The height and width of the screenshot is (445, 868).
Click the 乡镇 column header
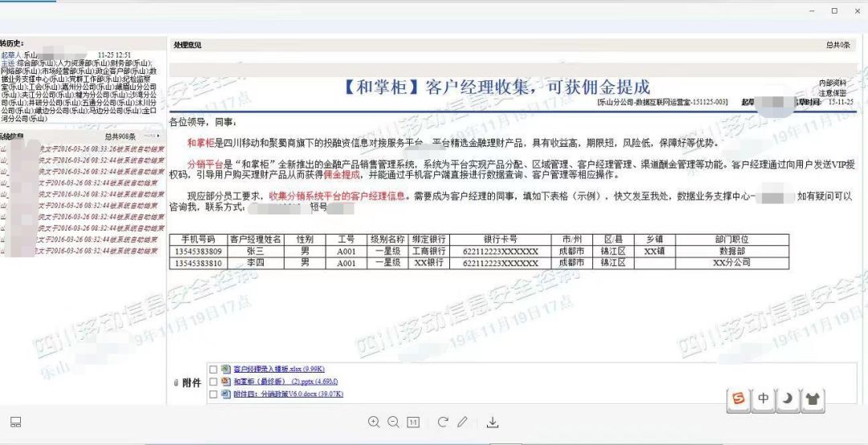pos(655,239)
